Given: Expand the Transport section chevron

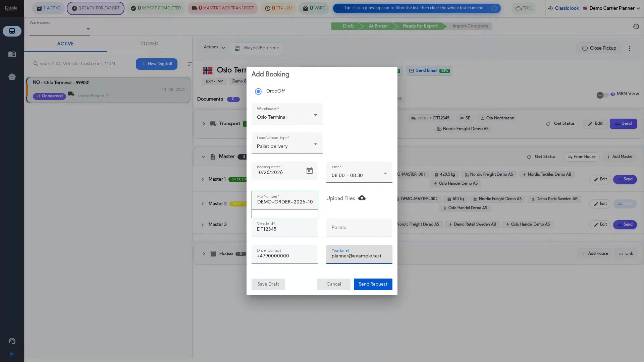Looking at the screenshot, I should [x=204, y=124].
